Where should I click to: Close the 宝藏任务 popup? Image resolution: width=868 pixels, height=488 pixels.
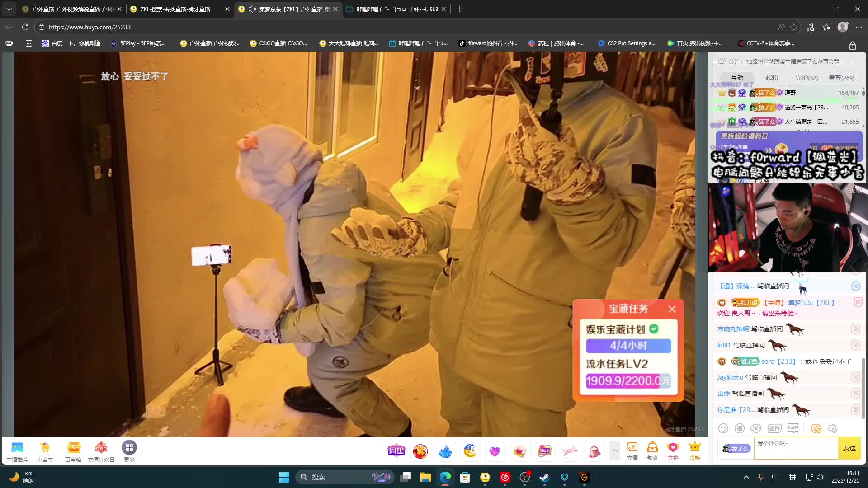[672, 309]
